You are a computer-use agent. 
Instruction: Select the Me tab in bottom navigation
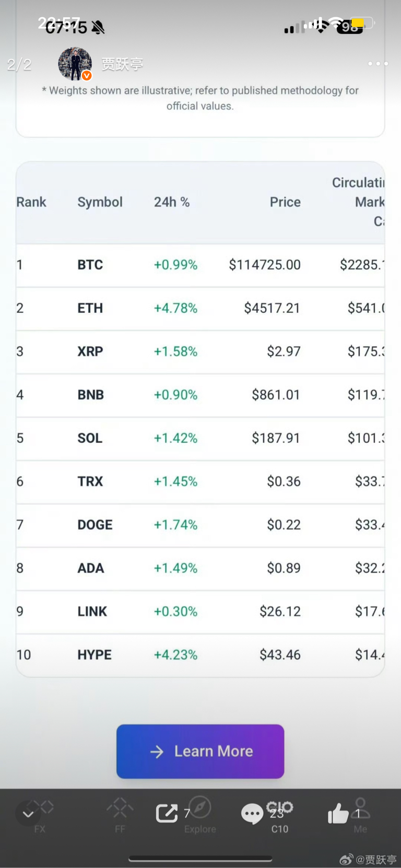click(x=360, y=816)
